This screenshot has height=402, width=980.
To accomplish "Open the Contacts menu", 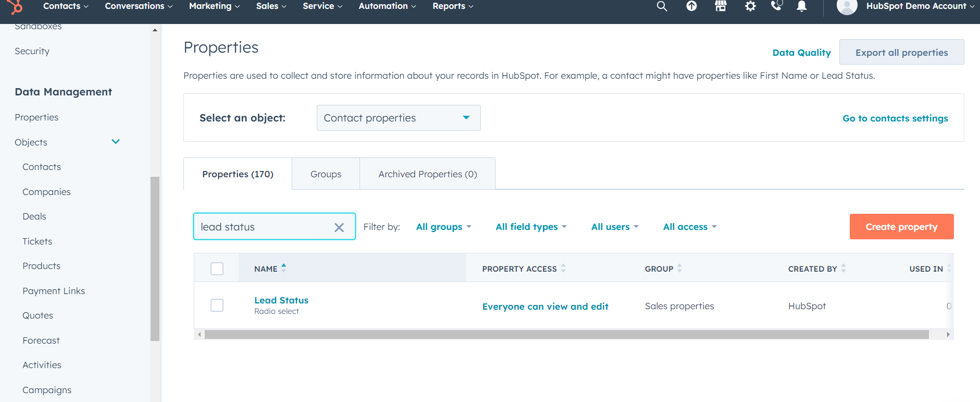I will 66,6.
